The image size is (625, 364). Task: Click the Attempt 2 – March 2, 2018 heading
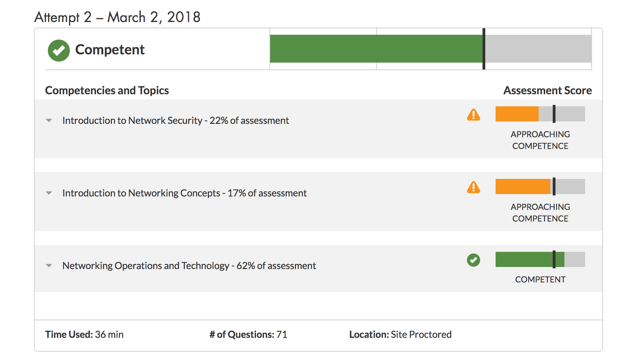click(117, 17)
